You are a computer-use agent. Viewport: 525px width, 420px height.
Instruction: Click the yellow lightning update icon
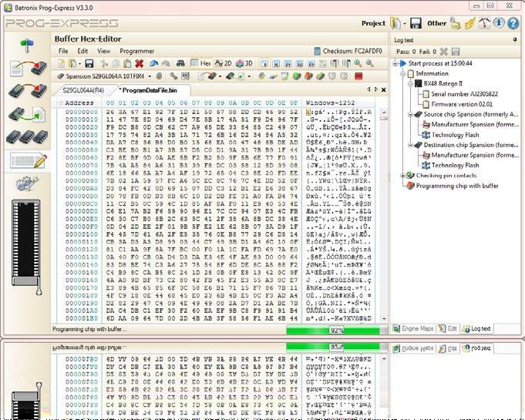(x=470, y=23)
